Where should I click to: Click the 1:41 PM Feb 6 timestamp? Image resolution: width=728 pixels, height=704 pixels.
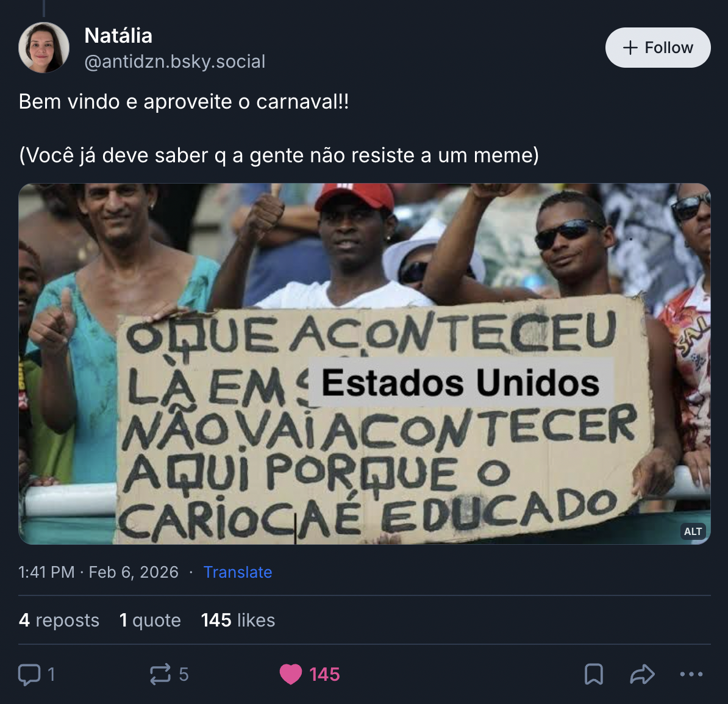98,572
